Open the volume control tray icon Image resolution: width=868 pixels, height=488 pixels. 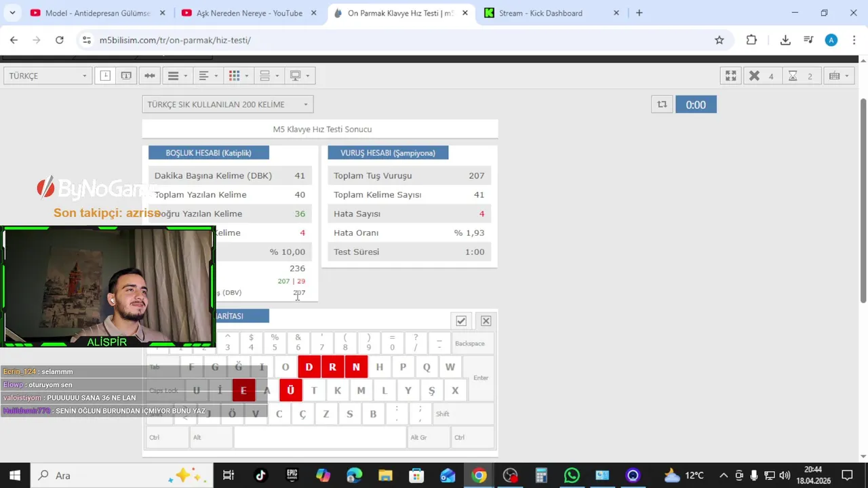point(785,475)
